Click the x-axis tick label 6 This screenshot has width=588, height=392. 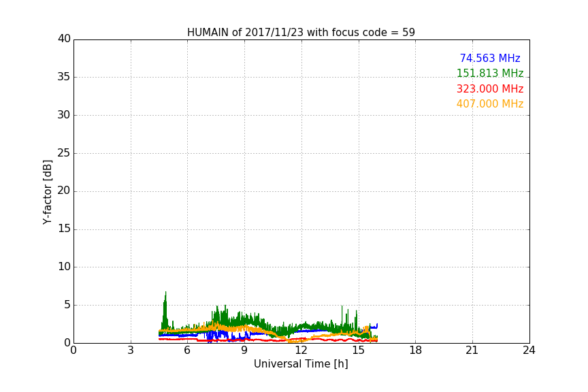click(187, 350)
